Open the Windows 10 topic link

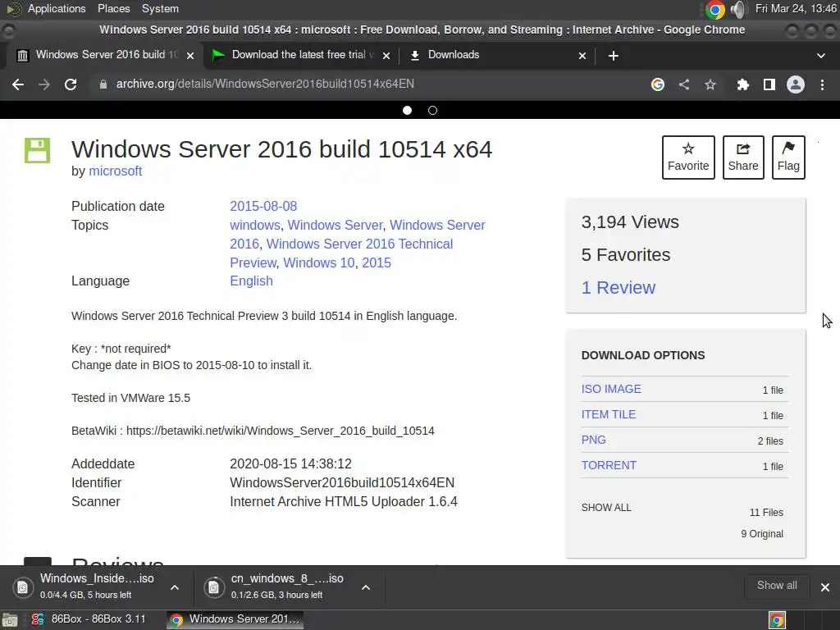pyautogui.click(x=319, y=262)
